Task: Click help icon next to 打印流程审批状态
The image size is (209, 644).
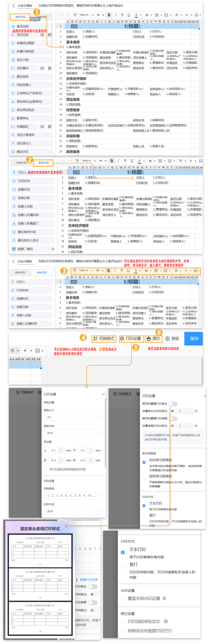Action: coord(166,621)
